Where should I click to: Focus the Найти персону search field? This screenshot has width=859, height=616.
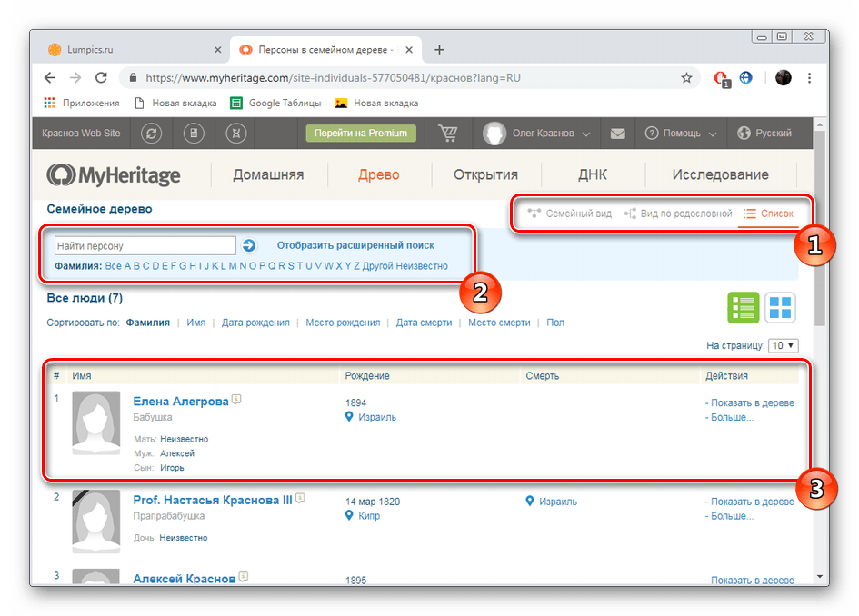(x=145, y=246)
